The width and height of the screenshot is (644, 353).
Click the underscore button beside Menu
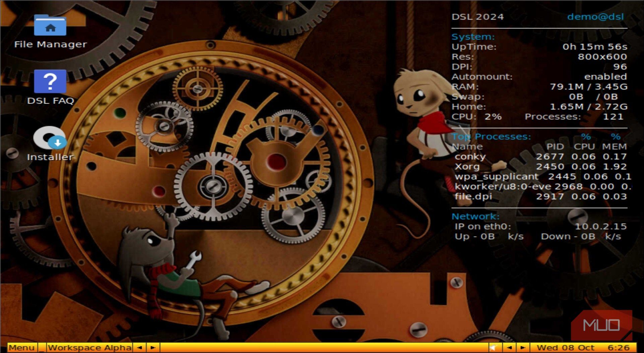point(42,348)
